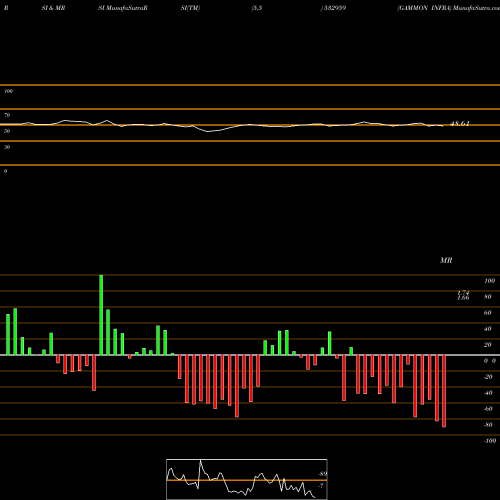Open the mini momentum line chart thumbnail
The width and height of the screenshot is (500, 500).
[x=247, y=479]
